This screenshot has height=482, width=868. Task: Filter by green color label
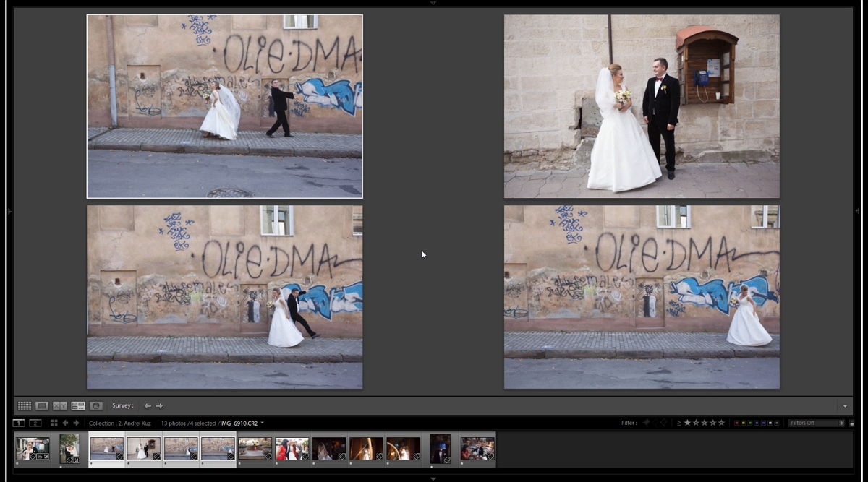pyautogui.click(x=749, y=423)
